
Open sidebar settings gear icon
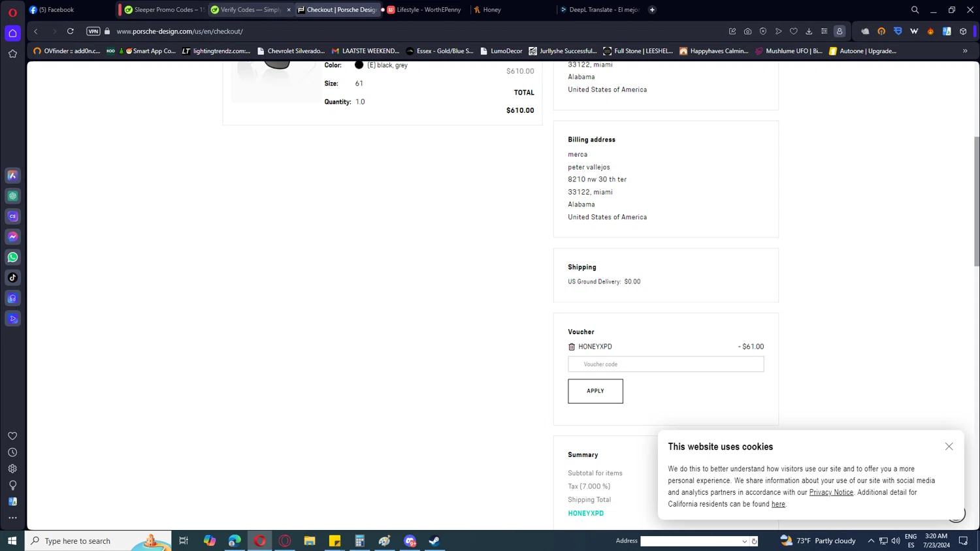click(12, 469)
